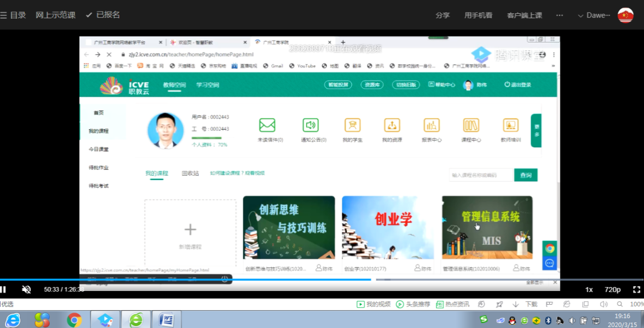This screenshot has height=328, width=644.
Task: Click 客户端上课 to open in client
Action: pyautogui.click(x=524, y=15)
